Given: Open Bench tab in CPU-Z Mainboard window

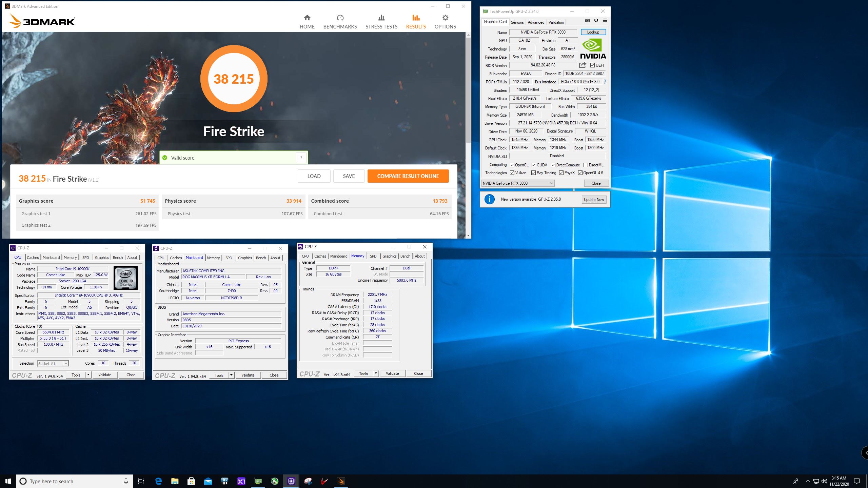Looking at the screenshot, I should [x=261, y=258].
